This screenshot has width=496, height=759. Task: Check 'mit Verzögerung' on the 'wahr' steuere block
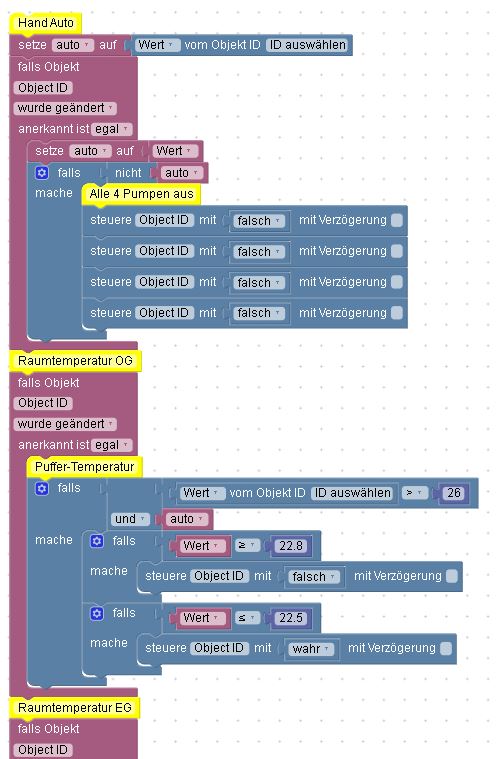(x=446, y=648)
